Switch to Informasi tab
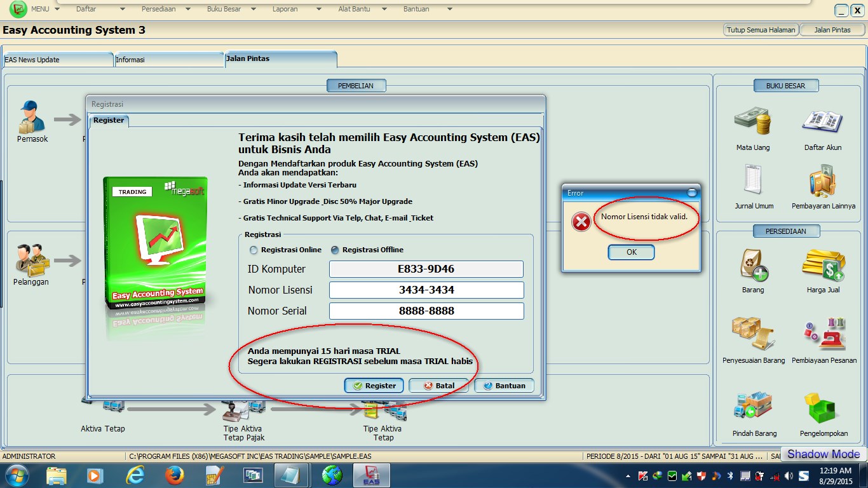 click(168, 60)
